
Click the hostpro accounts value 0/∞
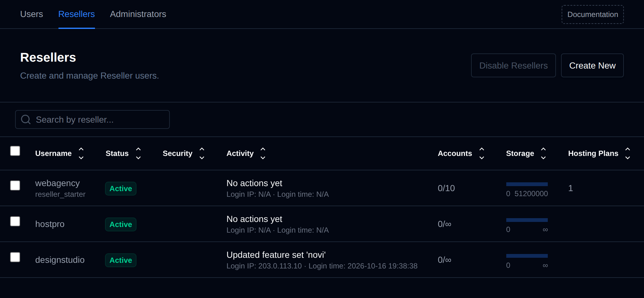(445, 224)
